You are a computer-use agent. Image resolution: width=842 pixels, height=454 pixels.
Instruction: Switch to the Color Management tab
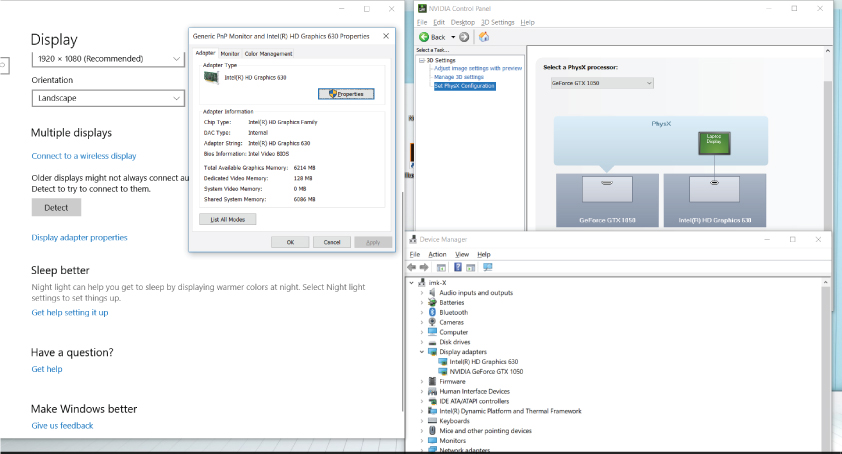[268, 54]
